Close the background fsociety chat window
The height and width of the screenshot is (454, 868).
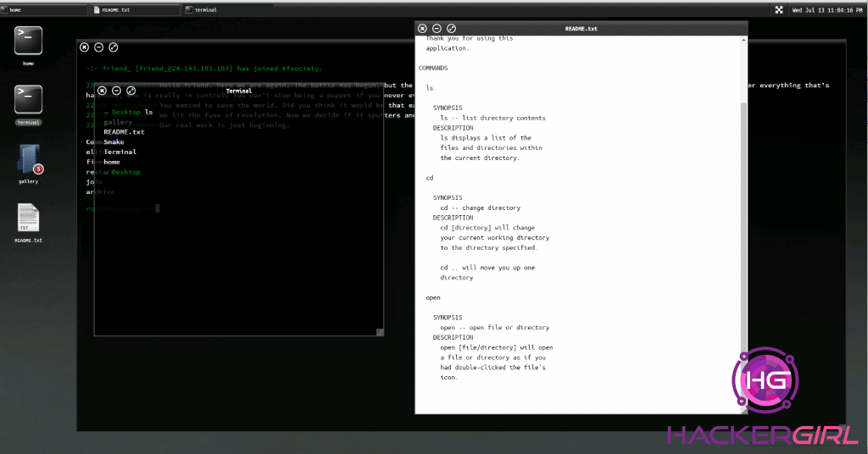pos(84,47)
